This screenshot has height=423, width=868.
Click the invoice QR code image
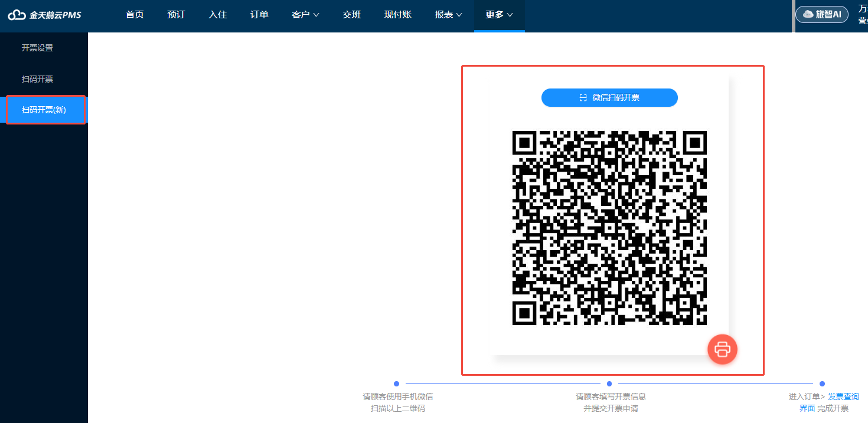[x=609, y=228]
